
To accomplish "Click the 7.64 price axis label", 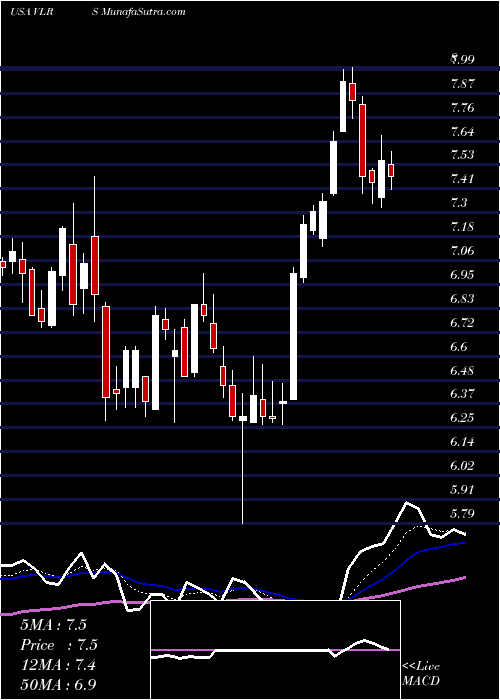I will tap(462, 131).
